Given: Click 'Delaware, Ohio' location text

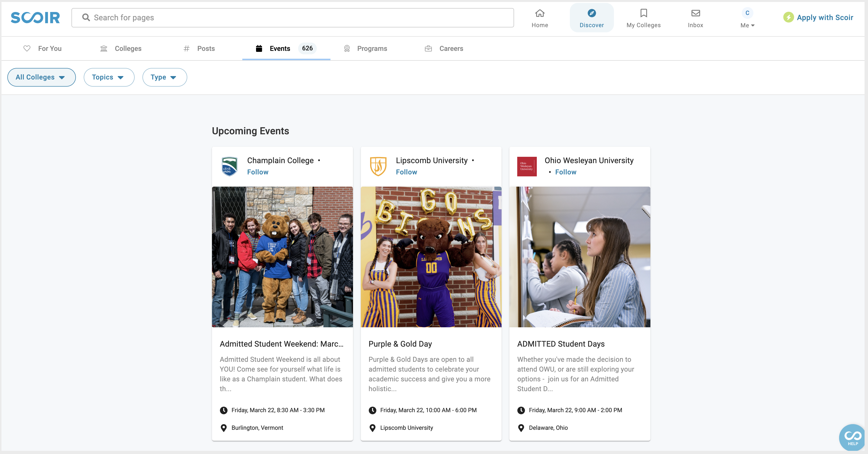Looking at the screenshot, I should click(x=548, y=428).
